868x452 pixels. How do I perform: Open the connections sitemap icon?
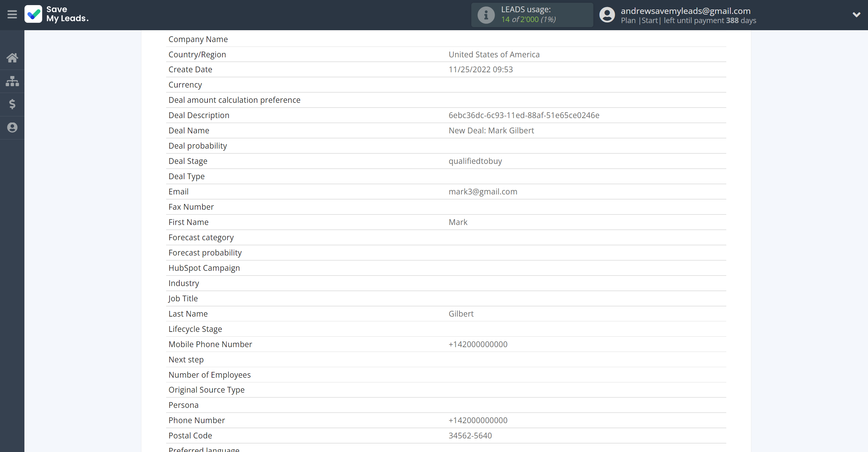click(x=12, y=81)
